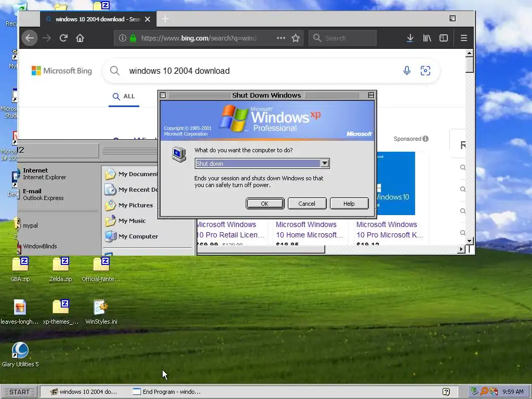Click the Bing voice search microphone

click(x=407, y=71)
